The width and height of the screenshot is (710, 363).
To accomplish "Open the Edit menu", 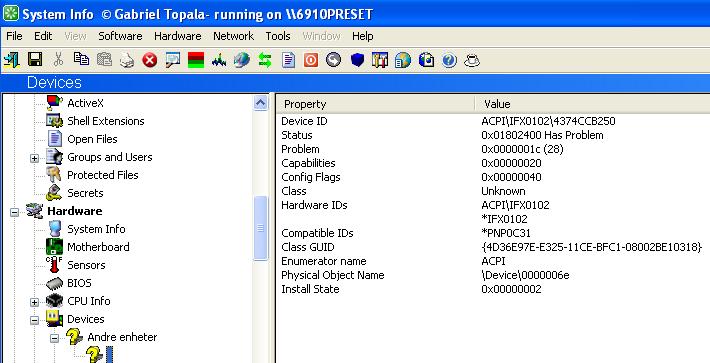I will pos(43,36).
